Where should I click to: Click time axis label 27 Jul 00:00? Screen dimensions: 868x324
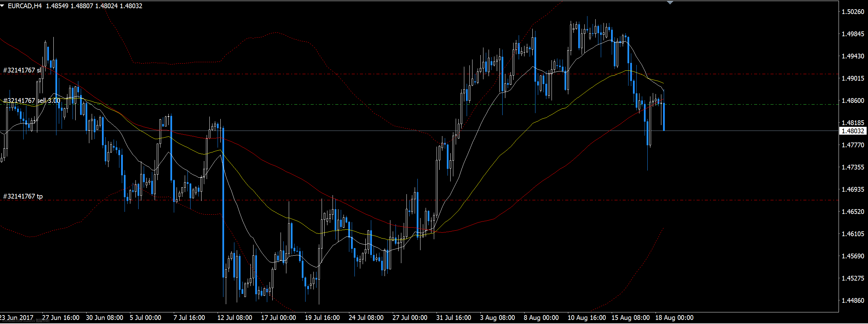(410, 318)
